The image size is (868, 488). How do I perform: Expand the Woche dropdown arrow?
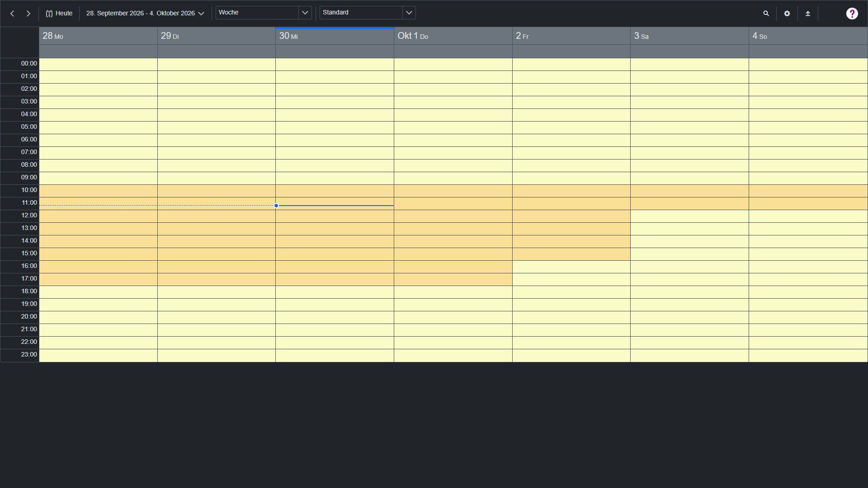click(305, 13)
